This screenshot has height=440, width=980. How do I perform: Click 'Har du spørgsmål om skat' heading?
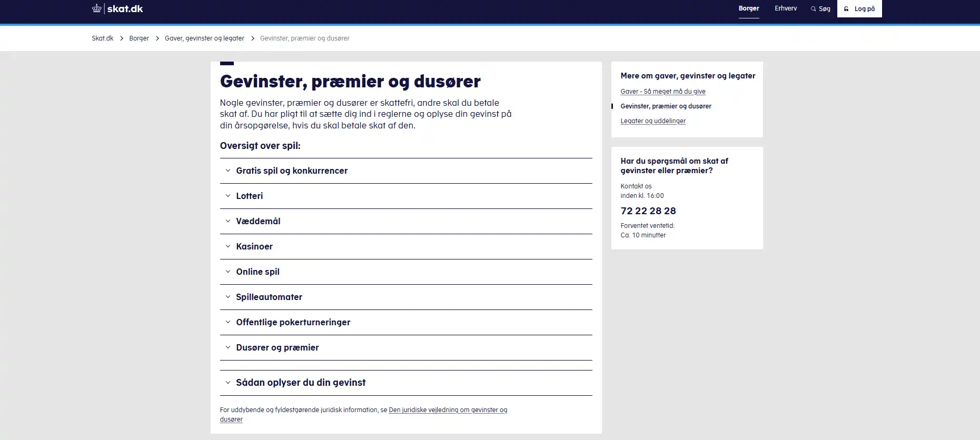pos(674,166)
